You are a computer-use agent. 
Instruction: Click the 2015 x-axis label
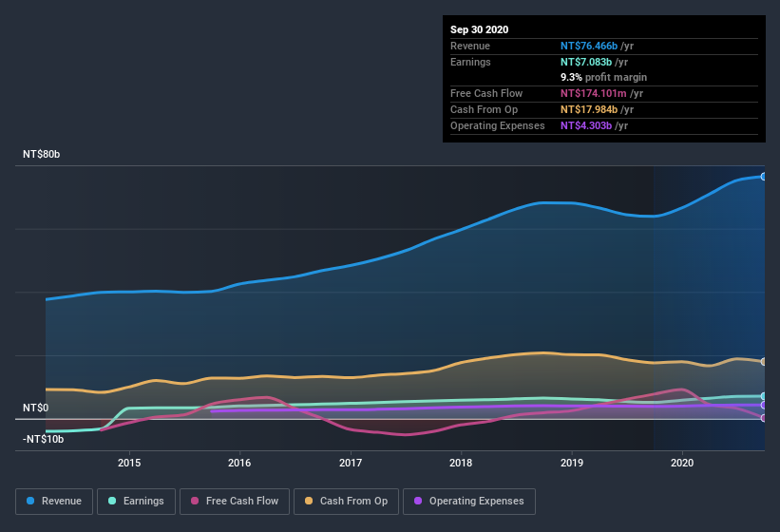129,463
